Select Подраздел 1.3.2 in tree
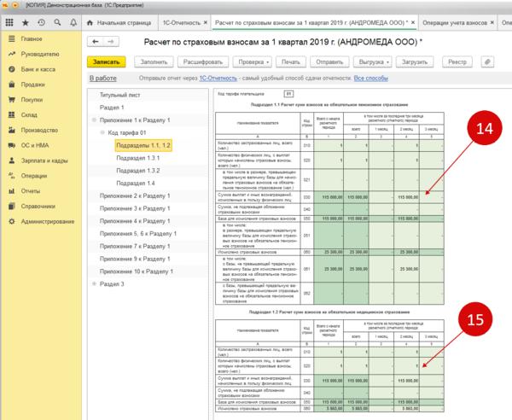512x420 pixels. 138,171
